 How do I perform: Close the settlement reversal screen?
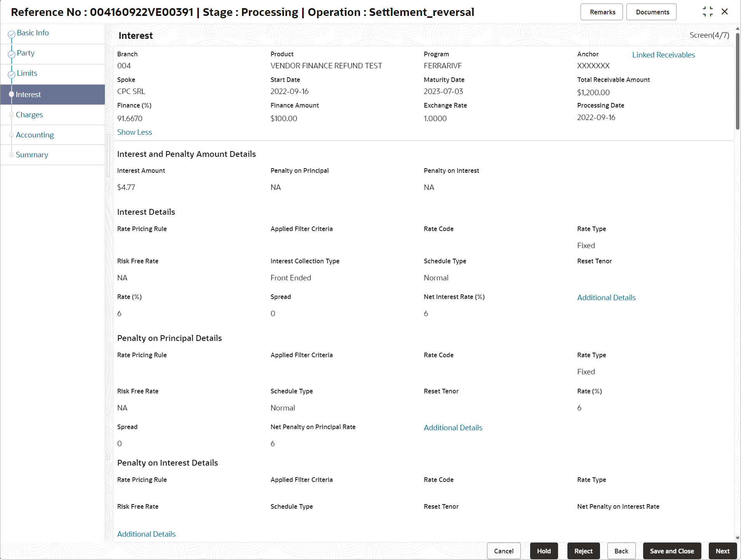coord(725,12)
